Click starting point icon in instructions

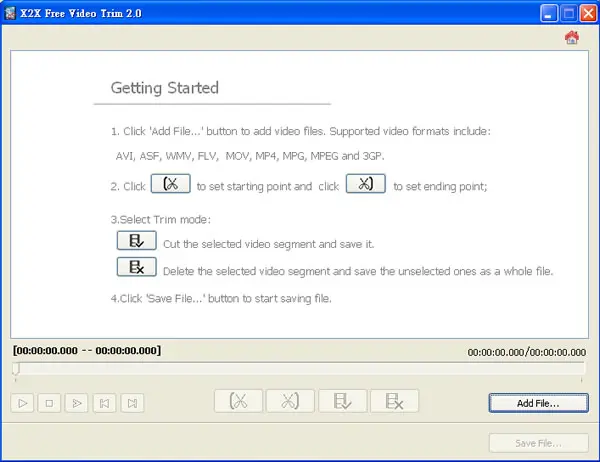171,184
